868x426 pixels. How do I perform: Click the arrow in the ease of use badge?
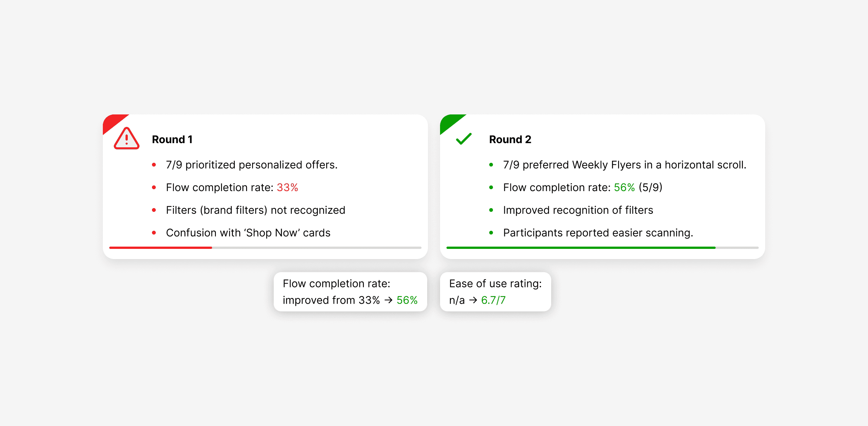tap(473, 300)
